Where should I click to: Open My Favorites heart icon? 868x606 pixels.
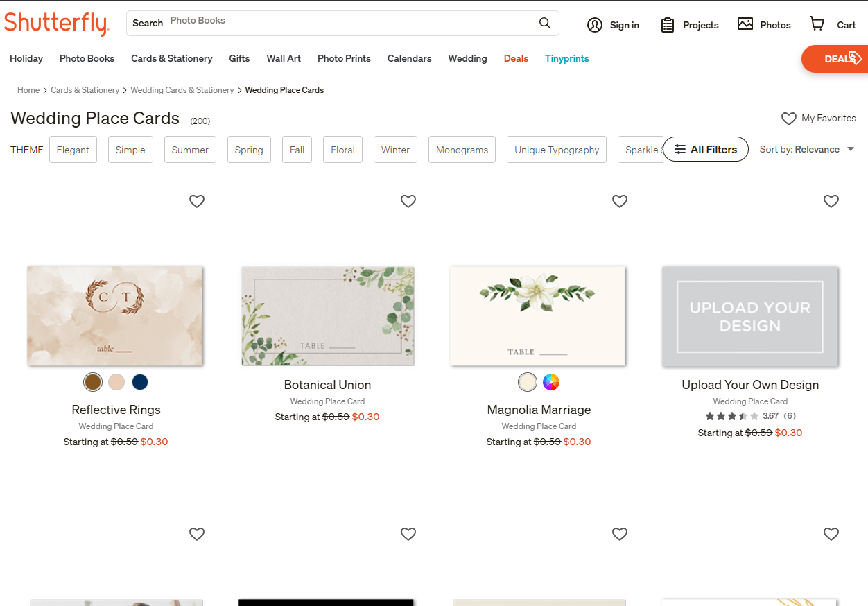[789, 119]
